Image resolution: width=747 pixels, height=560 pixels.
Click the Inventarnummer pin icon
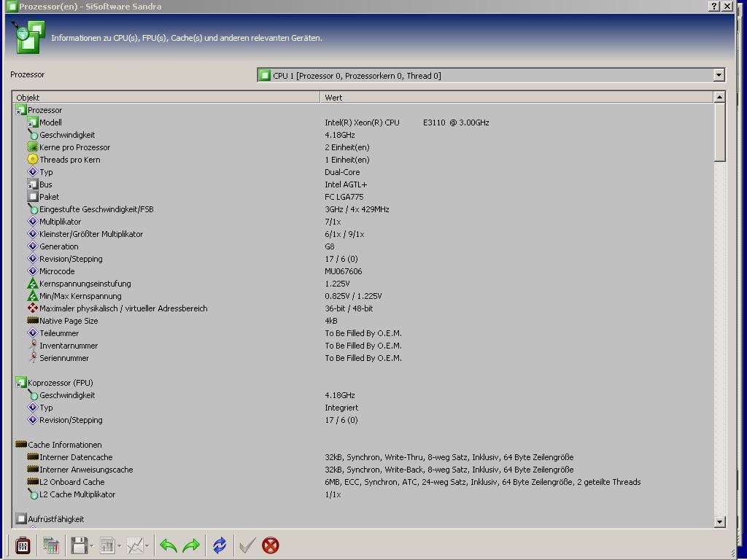click(x=32, y=345)
